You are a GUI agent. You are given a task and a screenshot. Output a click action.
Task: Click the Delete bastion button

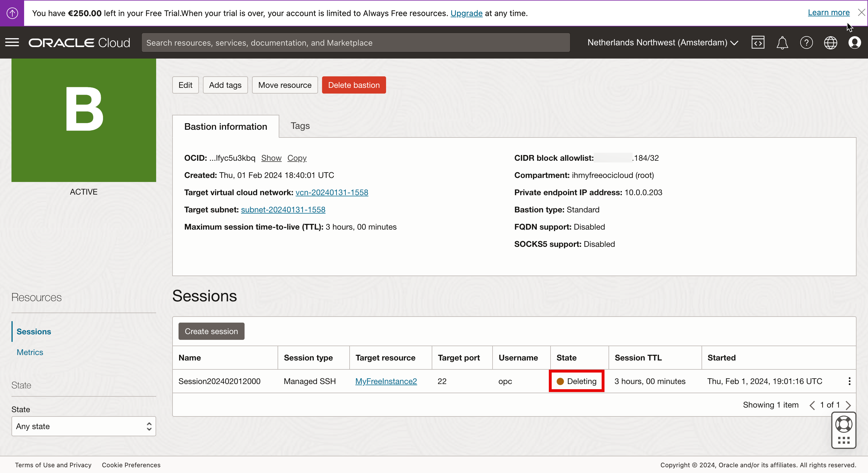coord(353,85)
